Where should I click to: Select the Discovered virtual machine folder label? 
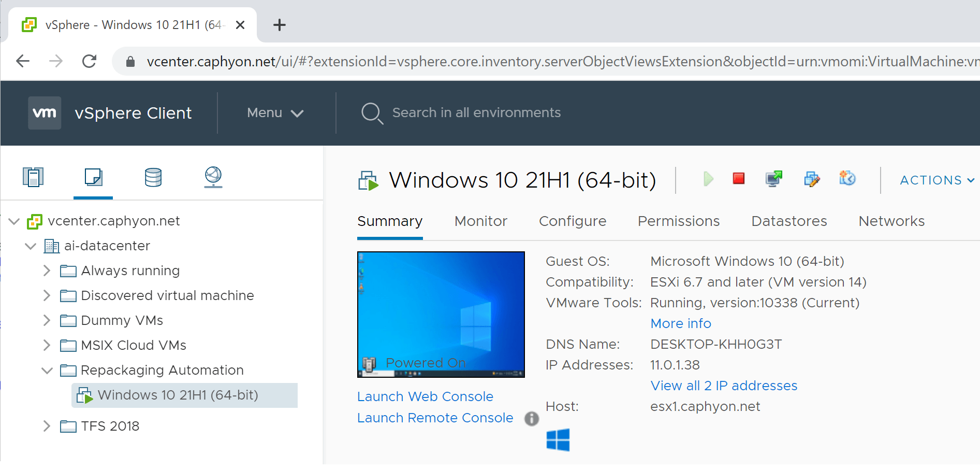(167, 295)
